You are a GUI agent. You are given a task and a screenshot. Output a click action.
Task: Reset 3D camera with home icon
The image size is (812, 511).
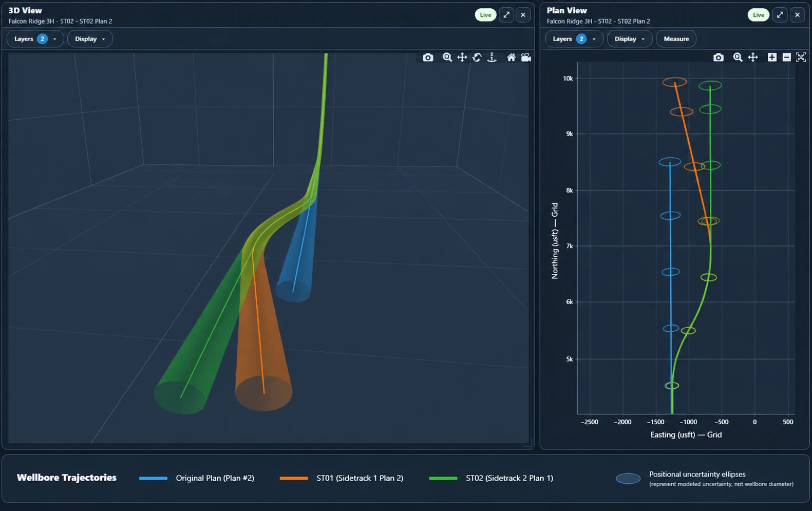(x=511, y=58)
